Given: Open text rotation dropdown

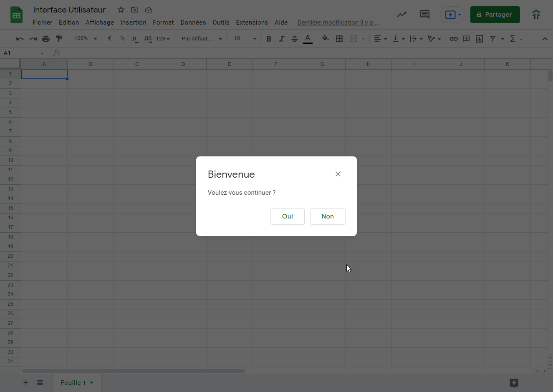Looking at the screenshot, I should pyautogui.click(x=434, y=39).
